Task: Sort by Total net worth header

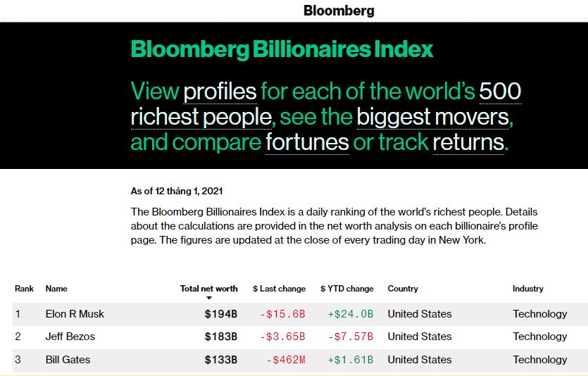Action: [x=208, y=289]
